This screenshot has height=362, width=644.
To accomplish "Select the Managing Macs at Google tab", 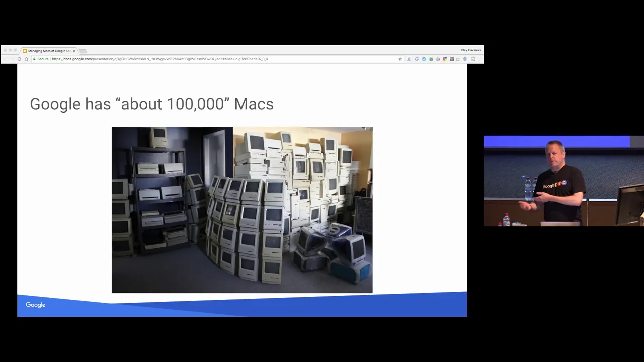I will click(x=49, y=51).
